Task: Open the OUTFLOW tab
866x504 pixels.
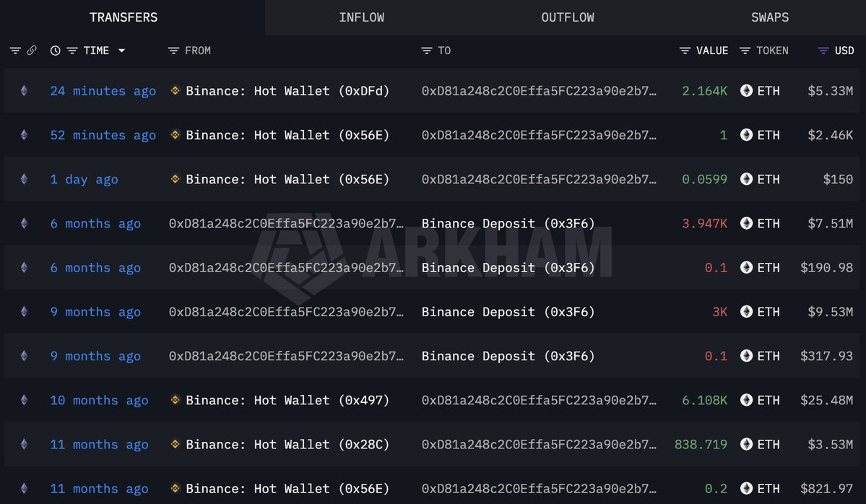Action: pos(568,17)
